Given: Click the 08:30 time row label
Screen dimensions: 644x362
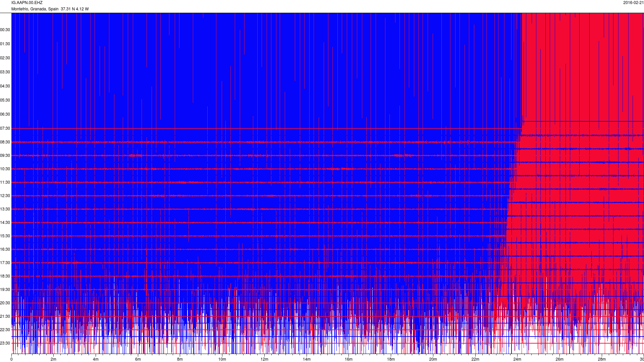Looking at the screenshot, I should (x=5, y=142).
